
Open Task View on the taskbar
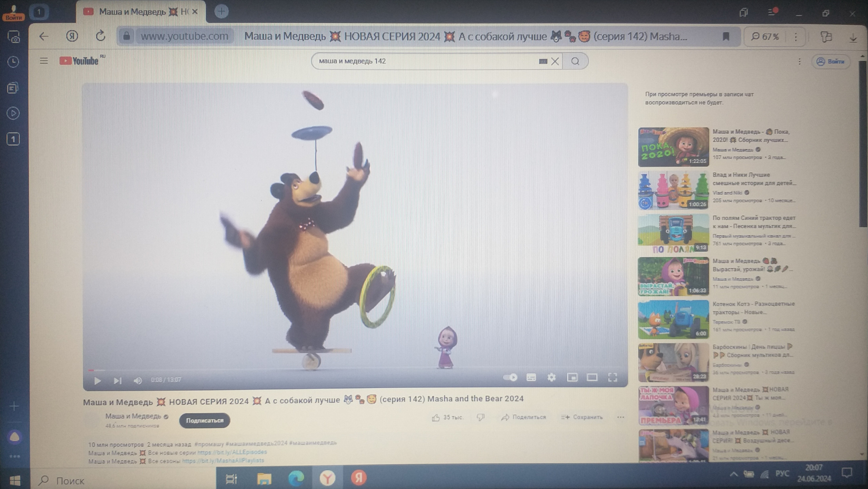[x=232, y=479]
